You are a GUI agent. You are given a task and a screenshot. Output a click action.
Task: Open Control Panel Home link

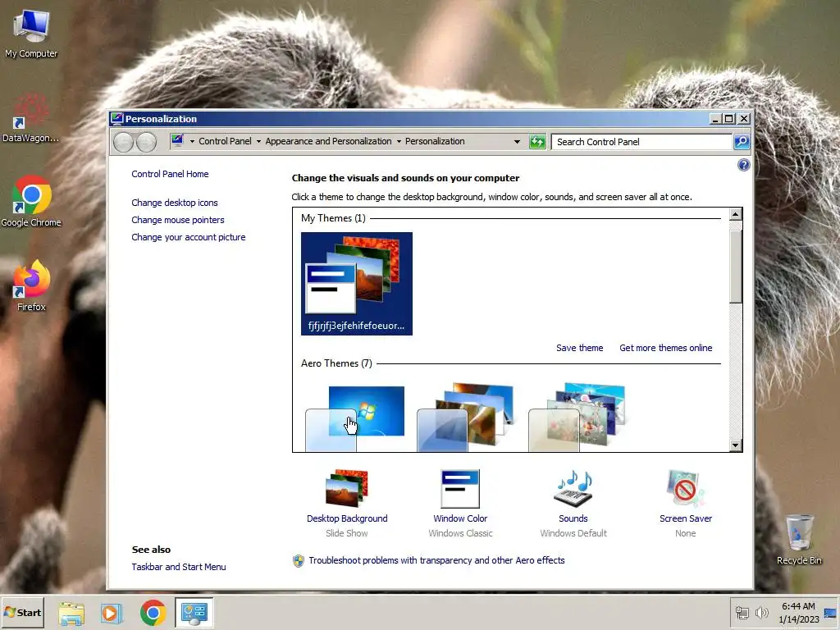click(170, 174)
